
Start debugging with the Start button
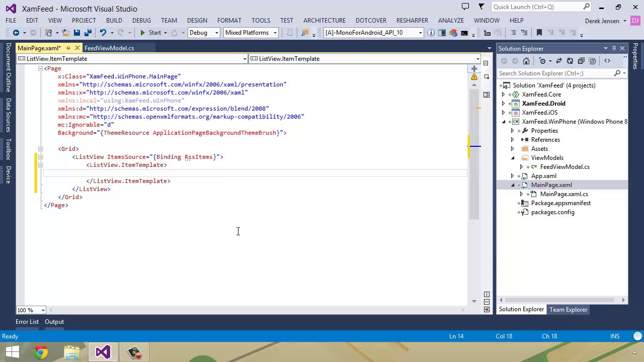pos(150,33)
